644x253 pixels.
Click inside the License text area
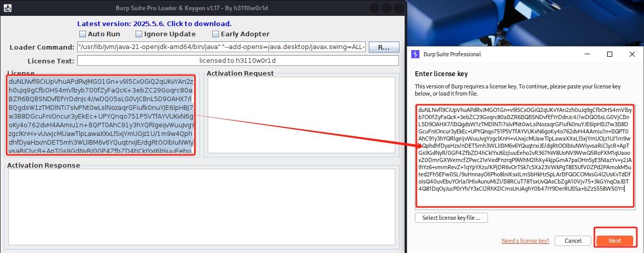(101, 116)
